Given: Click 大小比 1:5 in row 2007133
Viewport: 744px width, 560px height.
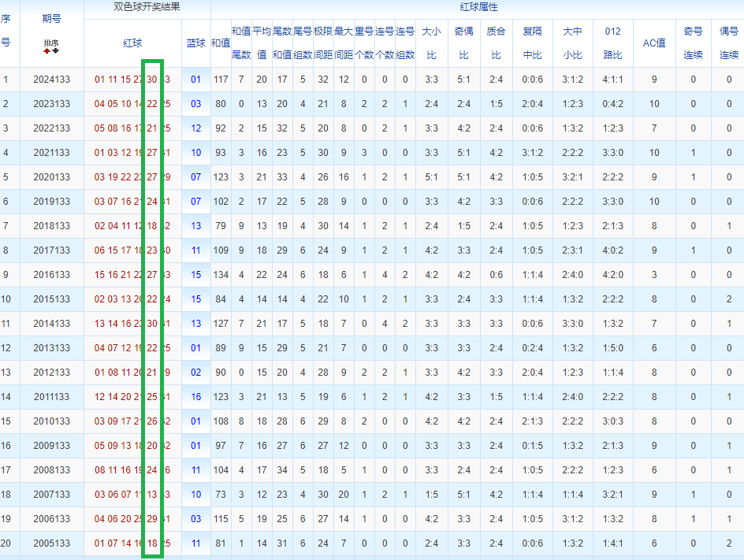Looking at the screenshot, I should pos(431,495).
